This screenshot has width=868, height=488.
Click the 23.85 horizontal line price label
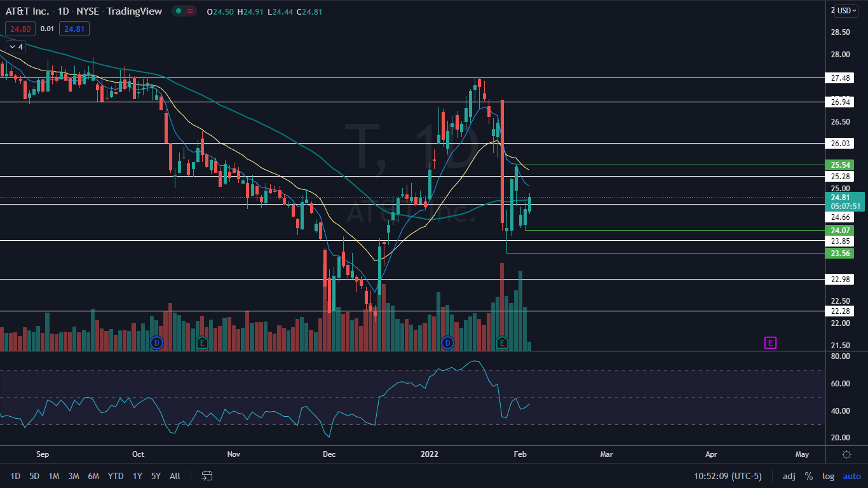pos(841,241)
